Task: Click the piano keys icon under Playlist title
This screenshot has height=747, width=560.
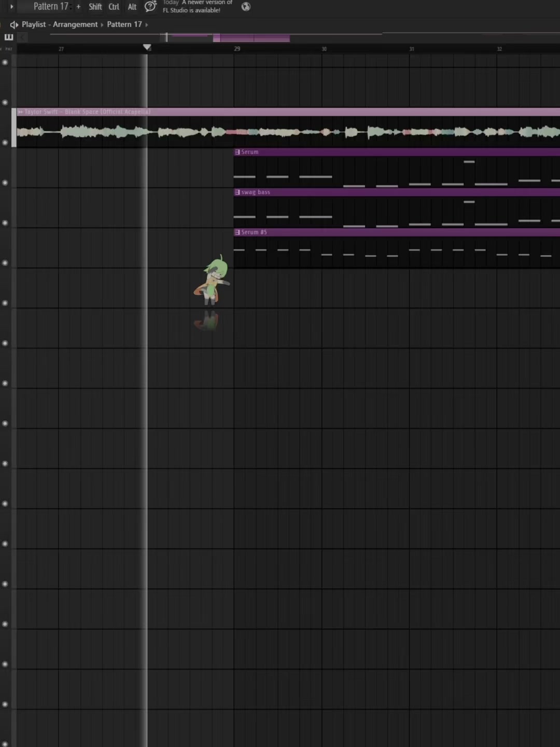Action: 9,37
